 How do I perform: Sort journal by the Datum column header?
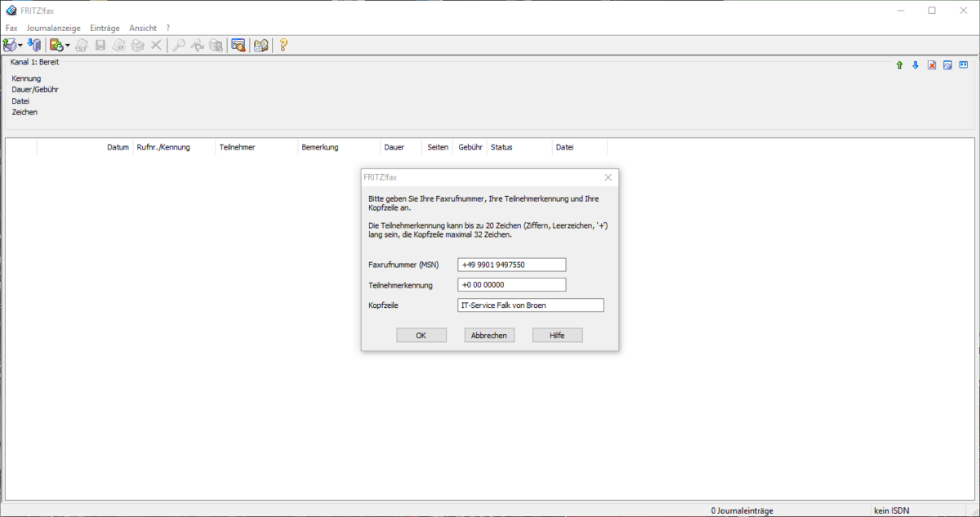click(85, 147)
